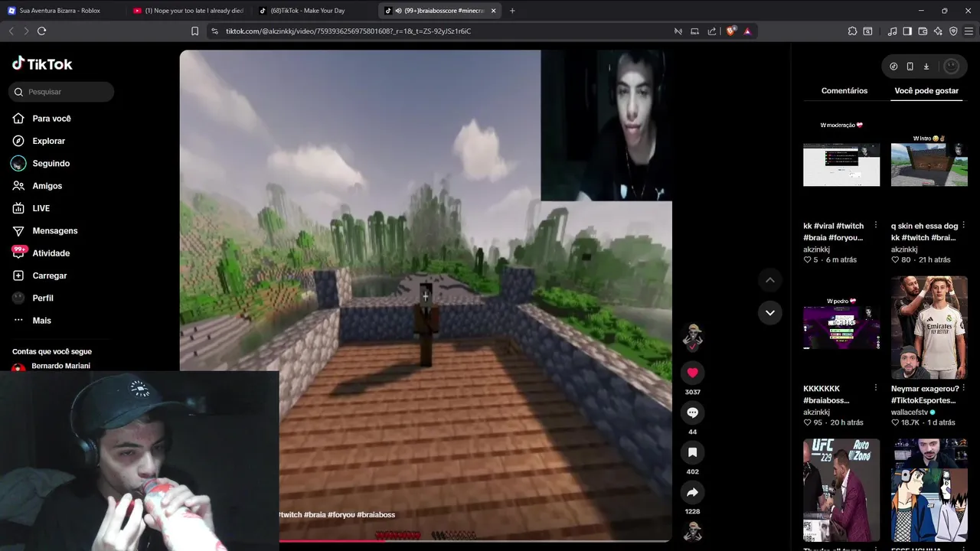
Task: Switch to TikTok Make Your Day tab
Action: click(x=314, y=11)
